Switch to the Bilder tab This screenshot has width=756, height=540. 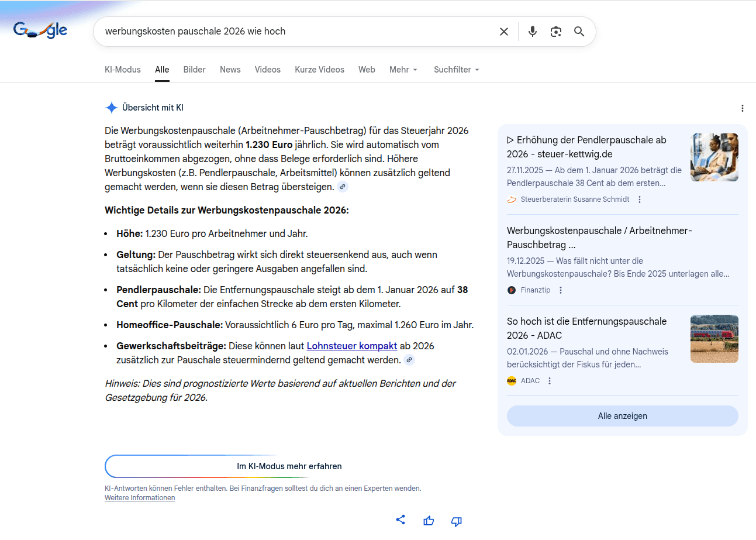(x=194, y=69)
